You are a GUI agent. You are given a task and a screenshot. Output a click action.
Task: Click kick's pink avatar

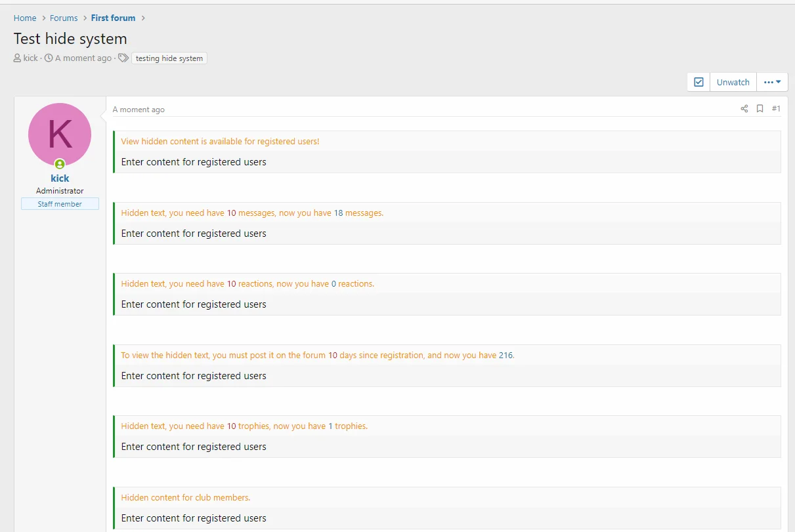click(x=60, y=134)
